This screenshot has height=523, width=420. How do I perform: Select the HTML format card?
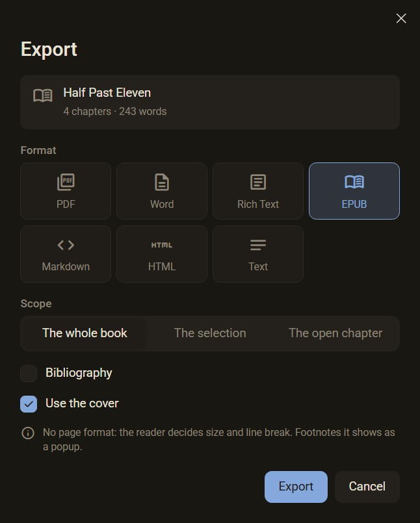pyautogui.click(x=162, y=254)
